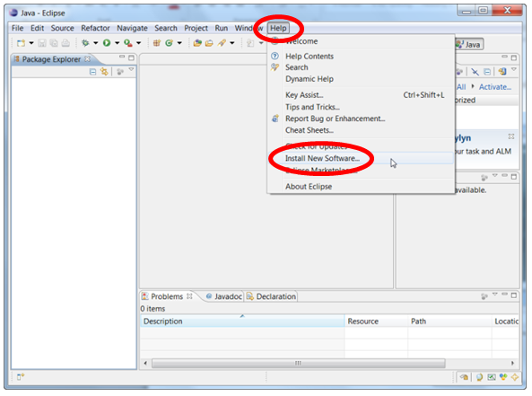This screenshot has height=396, width=532.
Task: Open the Package Explorer view menu triangle
Action: click(x=131, y=70)
